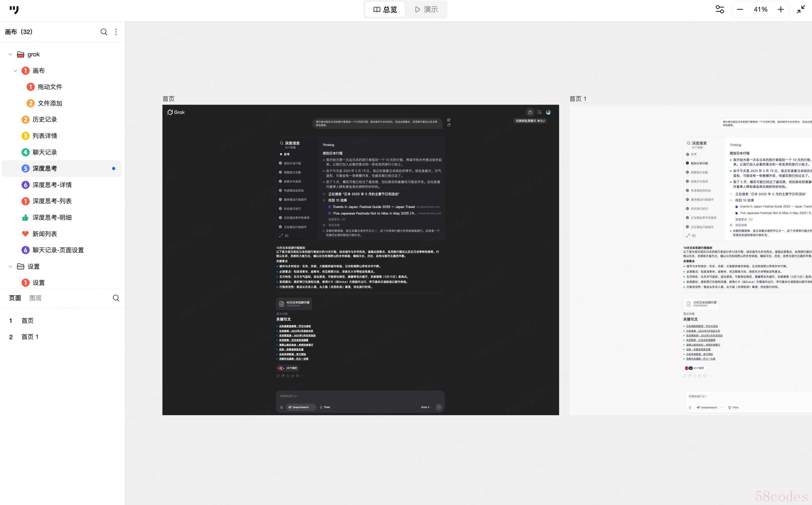Collapse the 画布 tree node

tap(15, 71)
